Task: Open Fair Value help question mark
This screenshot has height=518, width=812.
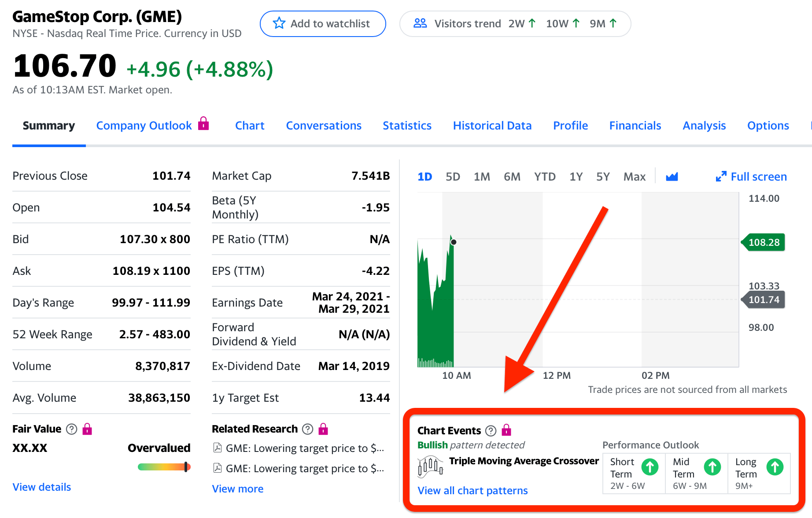Action: (71, 429)
